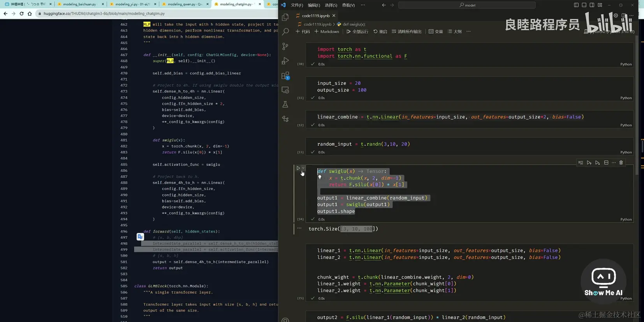The width and height of the screenshot is (644, 322).
Task: Execute cell and below from the cell toolbar
Action: 598,163
